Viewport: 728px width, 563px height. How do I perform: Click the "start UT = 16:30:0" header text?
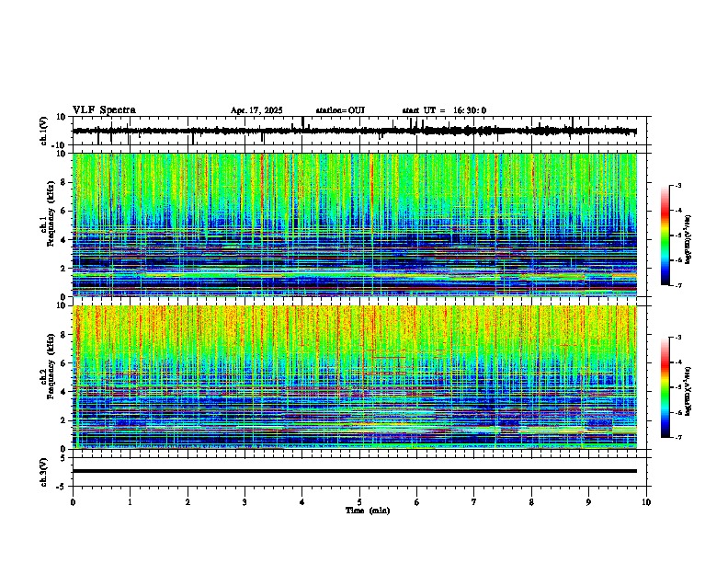click(x=444, y=110)
